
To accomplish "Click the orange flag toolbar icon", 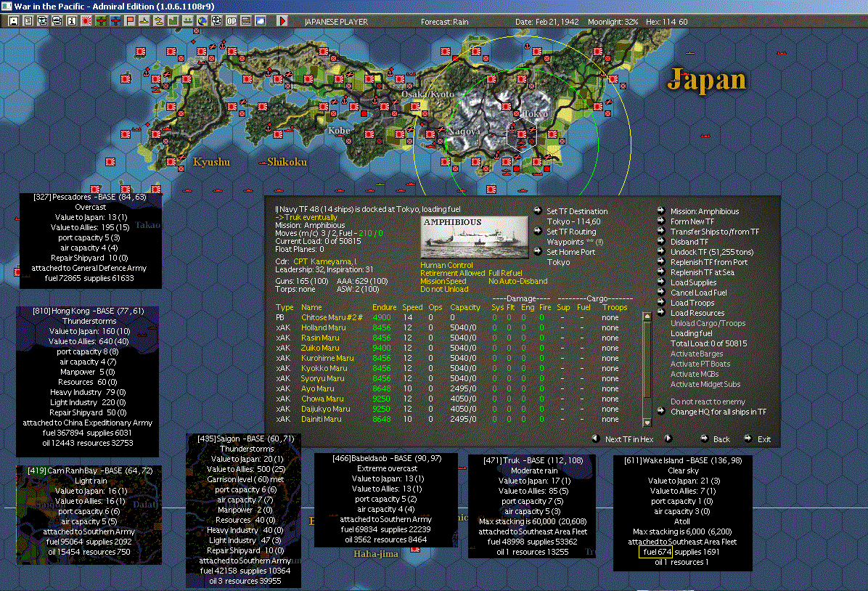I will pos(129,21).
